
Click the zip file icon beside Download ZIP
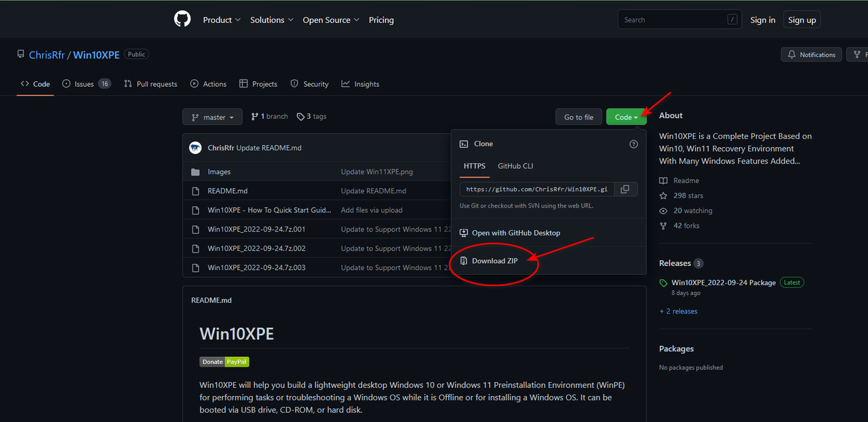click(464, 261)
